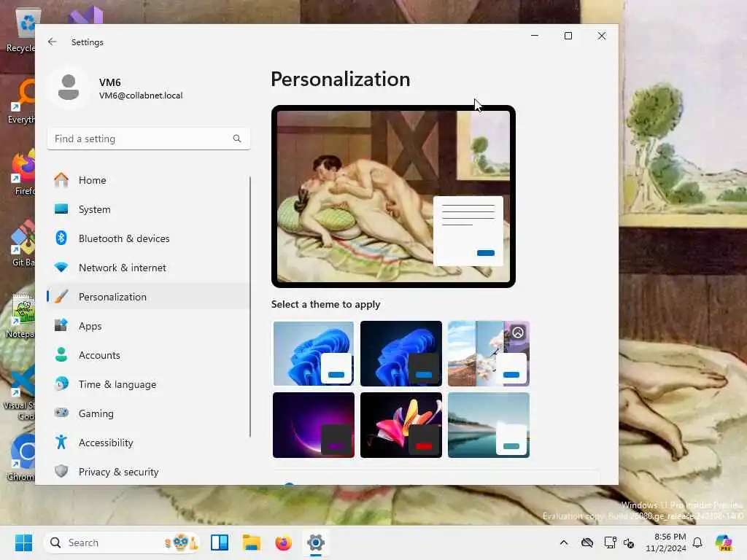Apply the teal lake Flow theme

point(489,425)
